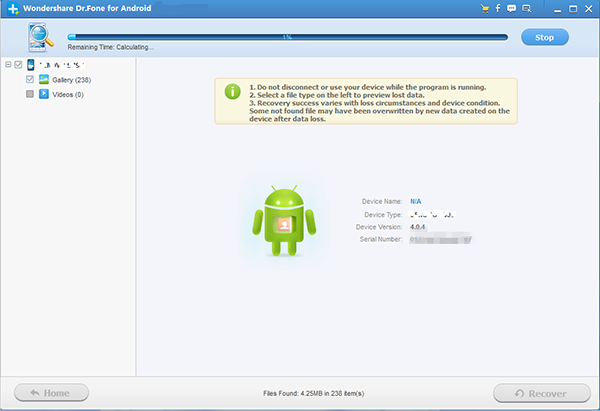This screenshot has width=600, height=411.
Task: Check the Videos (0) checkbox
Action: 30,94
